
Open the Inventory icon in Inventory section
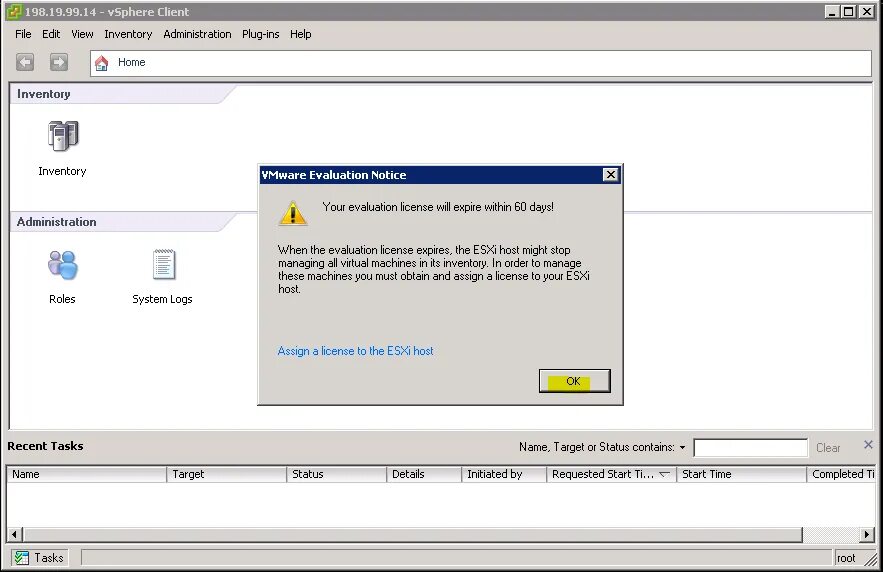click(63, 136)
